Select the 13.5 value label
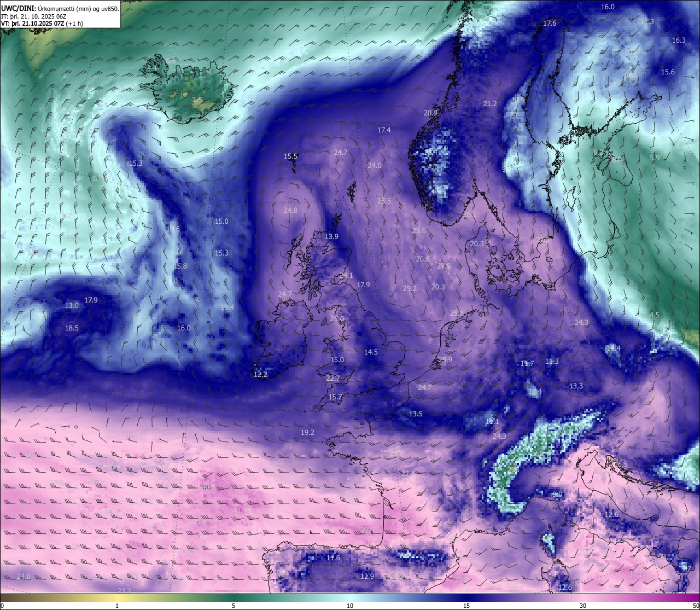 [x=416, y=414]
